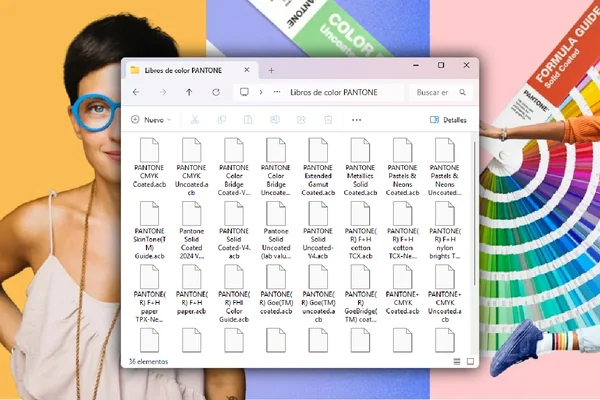Click the monitor icon in address bar

[x=244, y=92]
